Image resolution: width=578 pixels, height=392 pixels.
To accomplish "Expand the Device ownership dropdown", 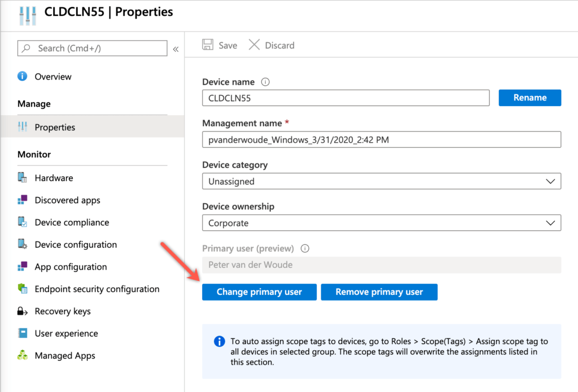I will (x=381, y=223).
